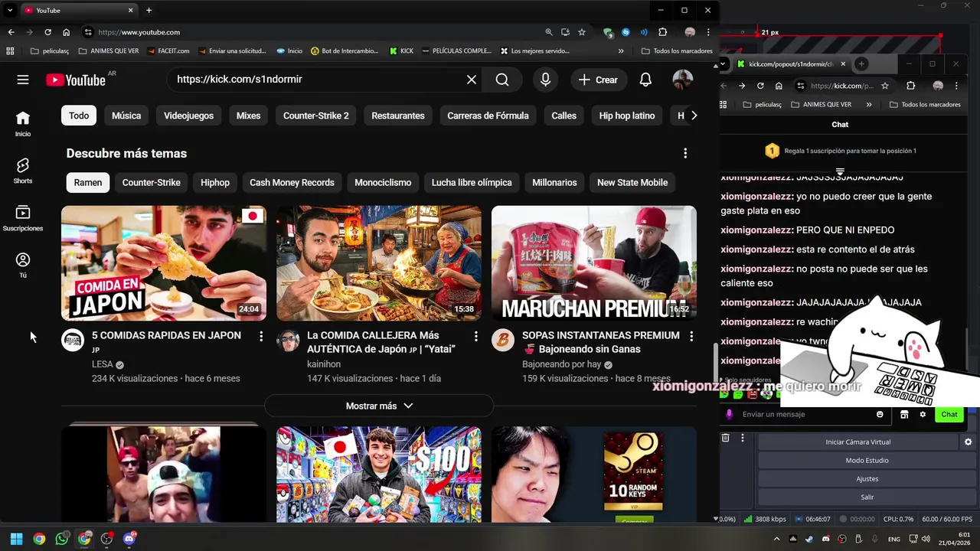
Task: Open menu for SOPAS INSTANTANEAS video
Action: [x=691, y=336]
